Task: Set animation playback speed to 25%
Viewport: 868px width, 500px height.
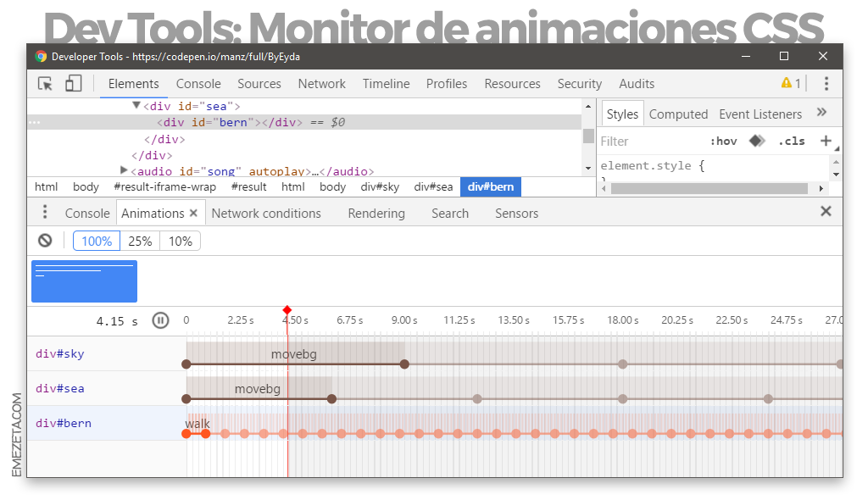Action: [140, 241]
